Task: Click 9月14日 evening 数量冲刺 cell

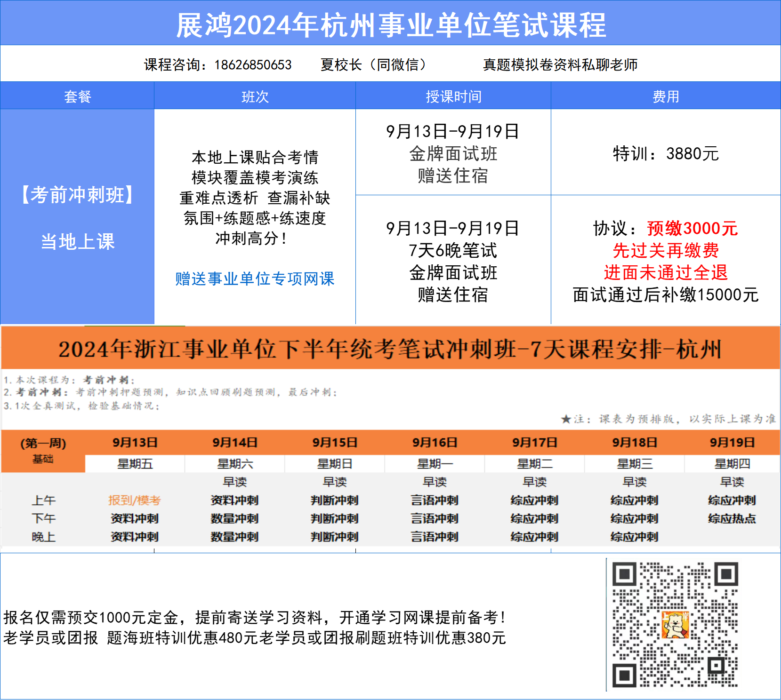Action: point(234,537)
